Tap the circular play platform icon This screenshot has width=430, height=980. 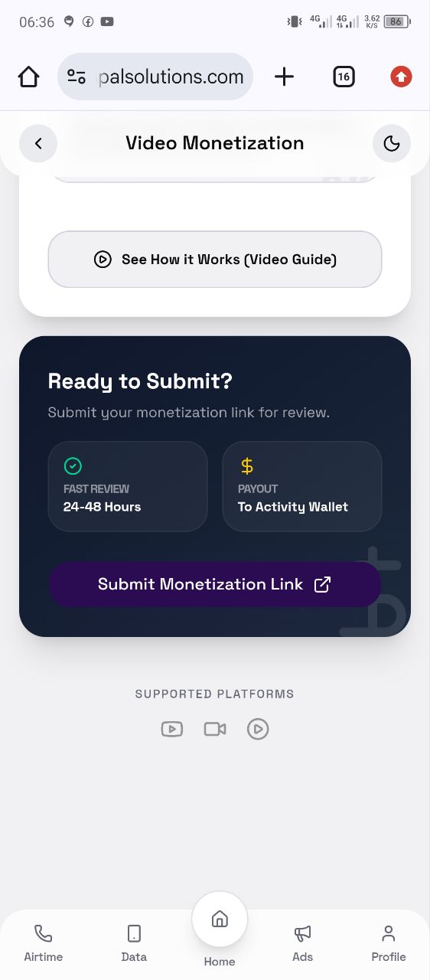point(258,729)
